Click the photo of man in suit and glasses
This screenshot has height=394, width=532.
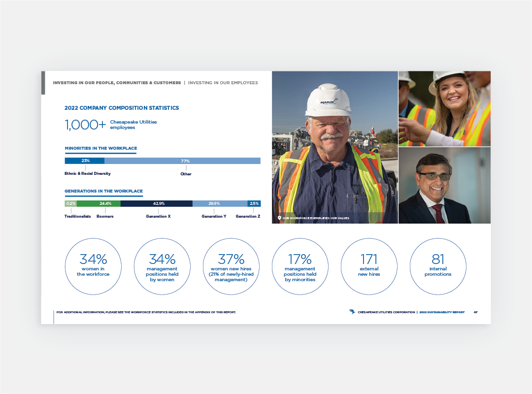(x=444, y=185)
